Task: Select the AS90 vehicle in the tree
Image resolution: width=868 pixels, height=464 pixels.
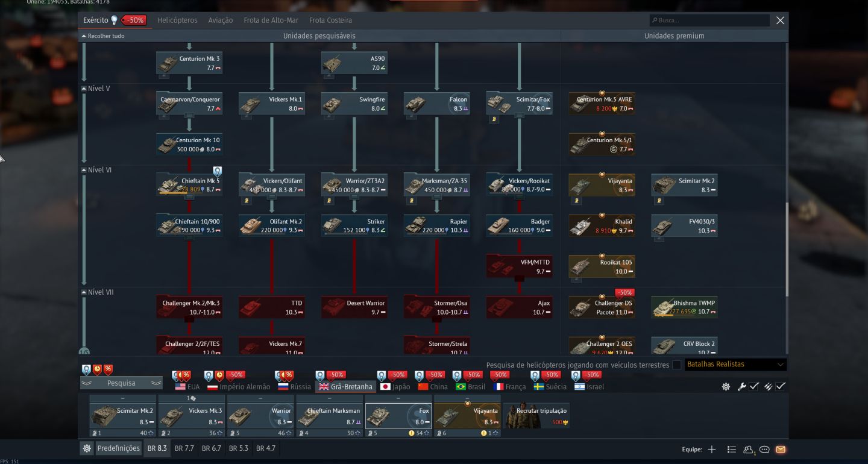Action: click(x=354, y=63)
